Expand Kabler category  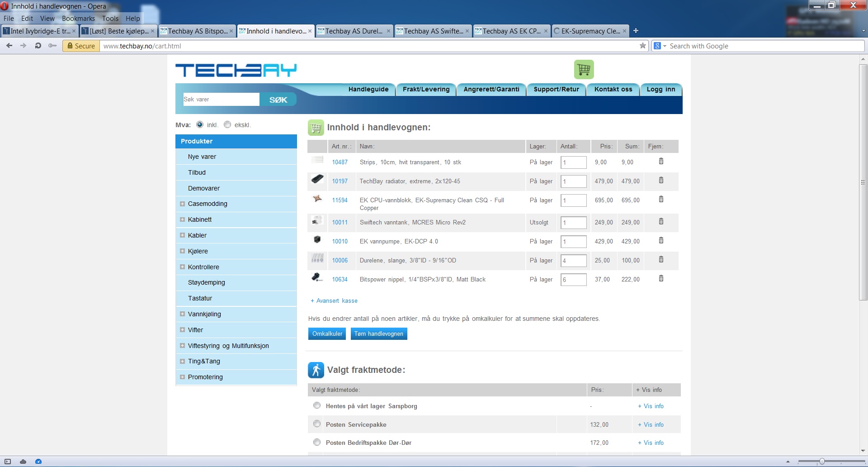tap(182, 235)
